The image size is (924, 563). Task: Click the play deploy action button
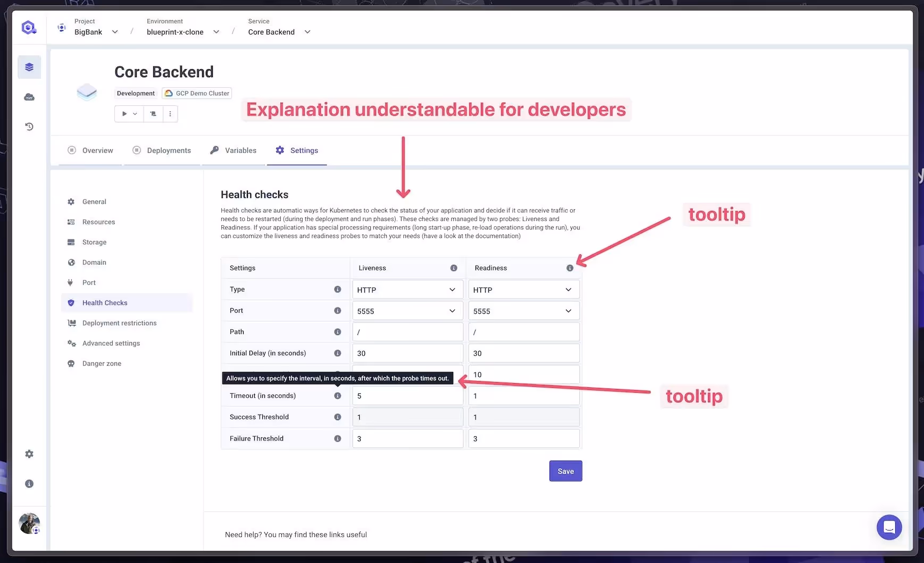coord(124,114)
